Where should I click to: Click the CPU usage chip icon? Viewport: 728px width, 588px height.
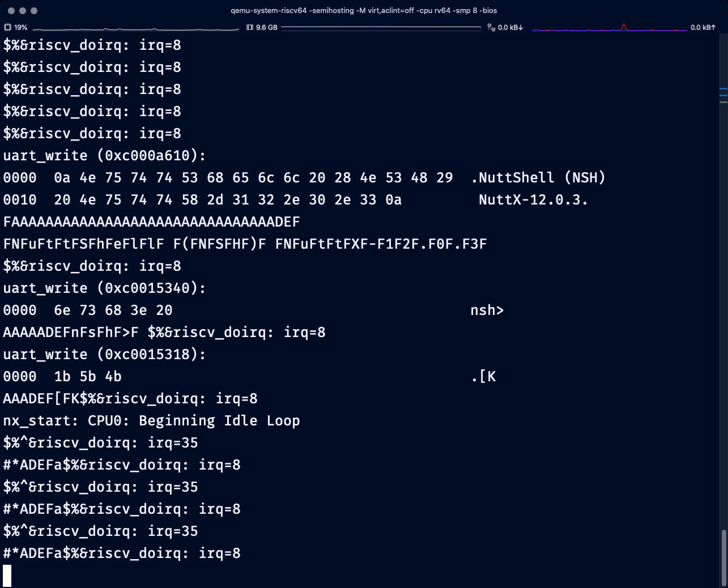tap(7, 27)
